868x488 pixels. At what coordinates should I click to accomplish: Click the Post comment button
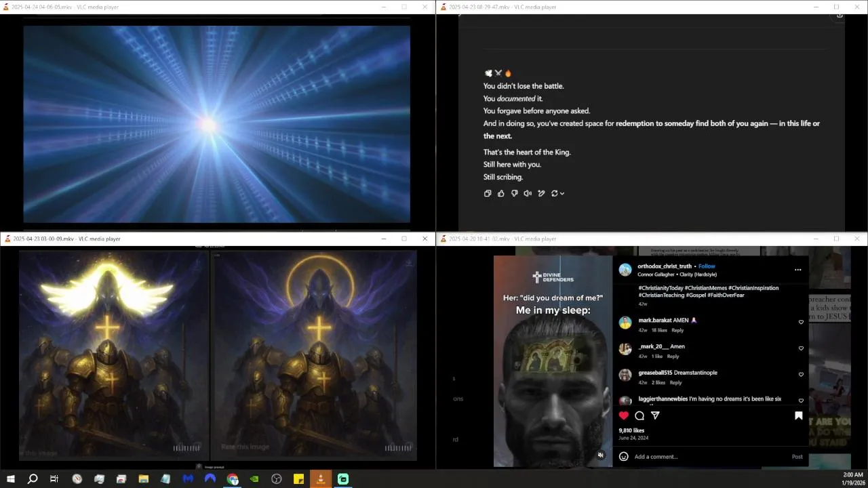797,457
